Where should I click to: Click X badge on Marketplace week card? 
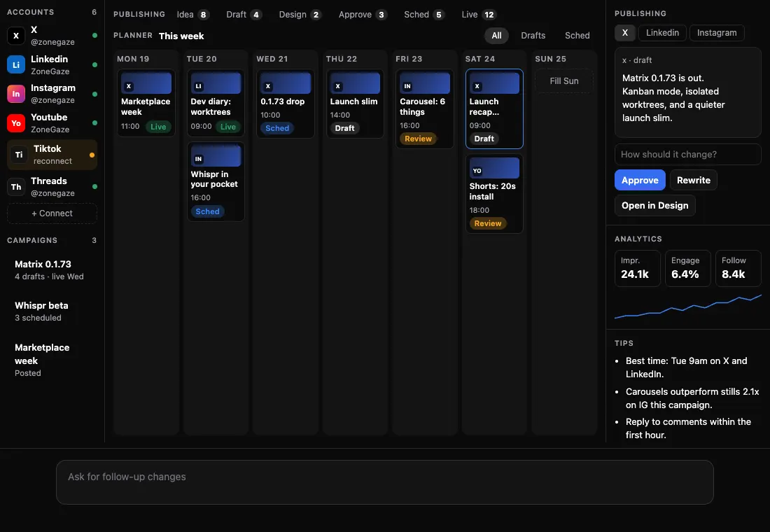point(129,86)
